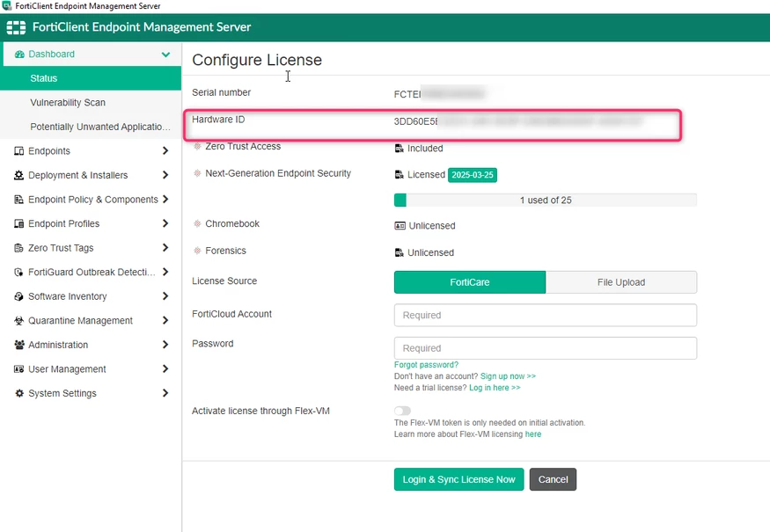The image size is (770, 532).
Task: Click the Deployment & Installers gear icon
Action: coord(18,175)
